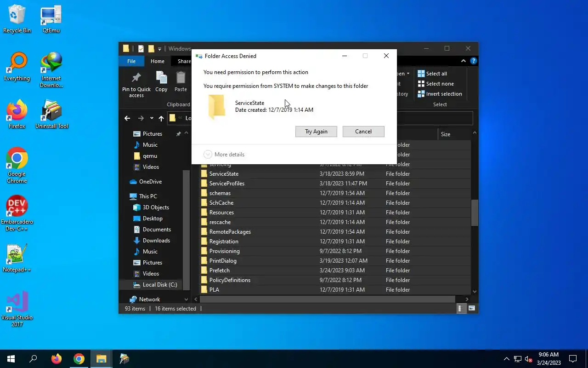Open Recycle Bin desktop icon
The image size is (588, 368).
[17, 19]
